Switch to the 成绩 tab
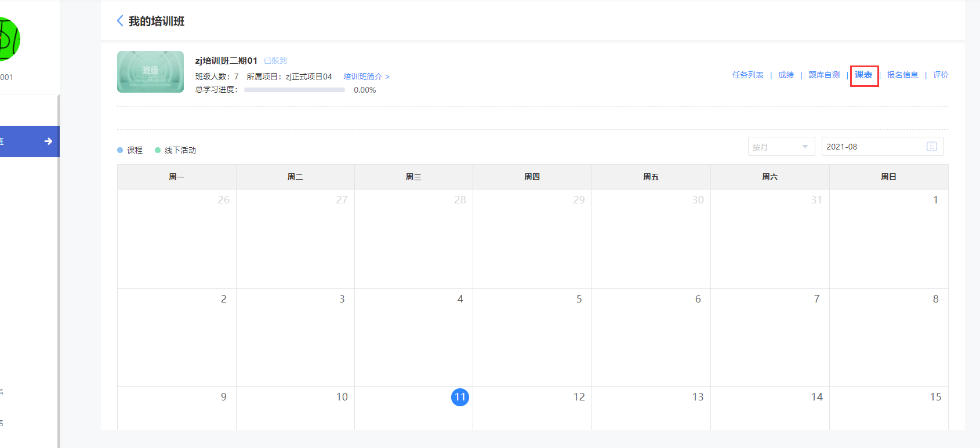This screenshot has height=448, width=980. point(786,75)
